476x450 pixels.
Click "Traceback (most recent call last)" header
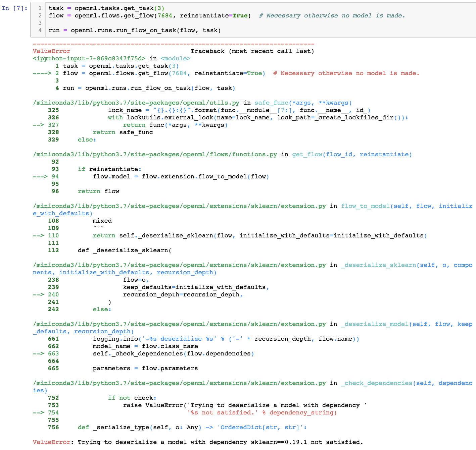[x=252, y=51]
